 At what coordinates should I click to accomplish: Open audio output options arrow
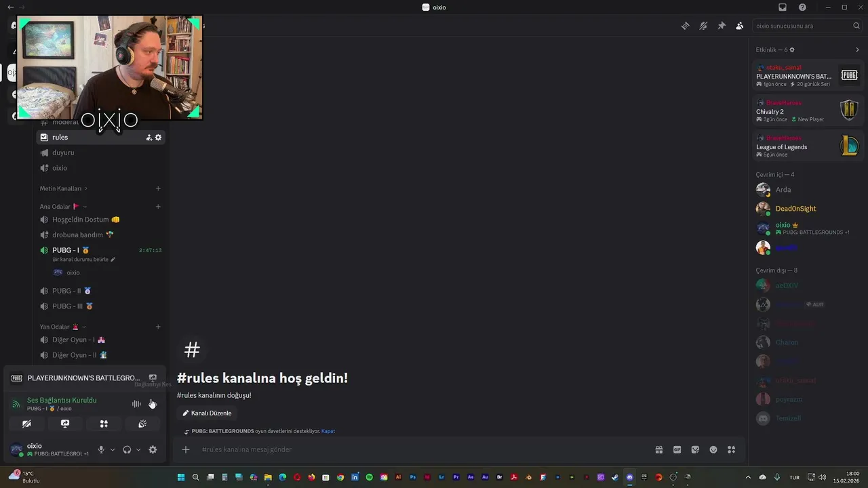tap(138, 449)
